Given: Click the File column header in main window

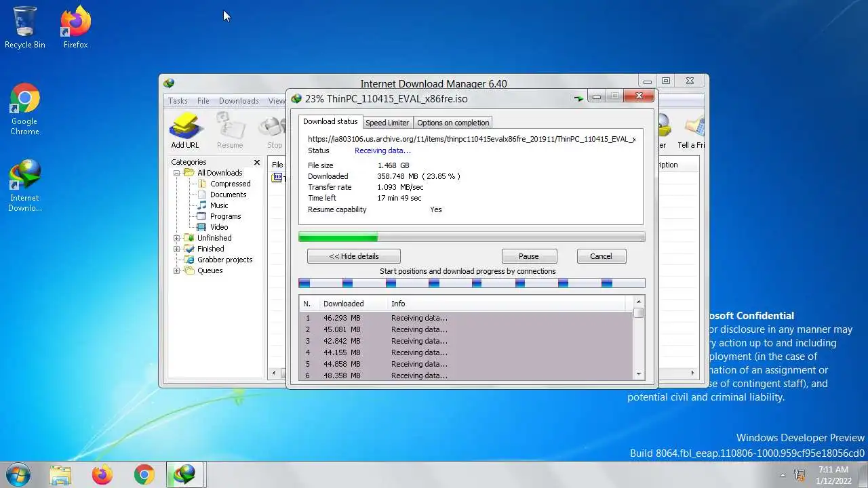Looking at the screenshot, I should pyautogui.click(x=277, y=165).
